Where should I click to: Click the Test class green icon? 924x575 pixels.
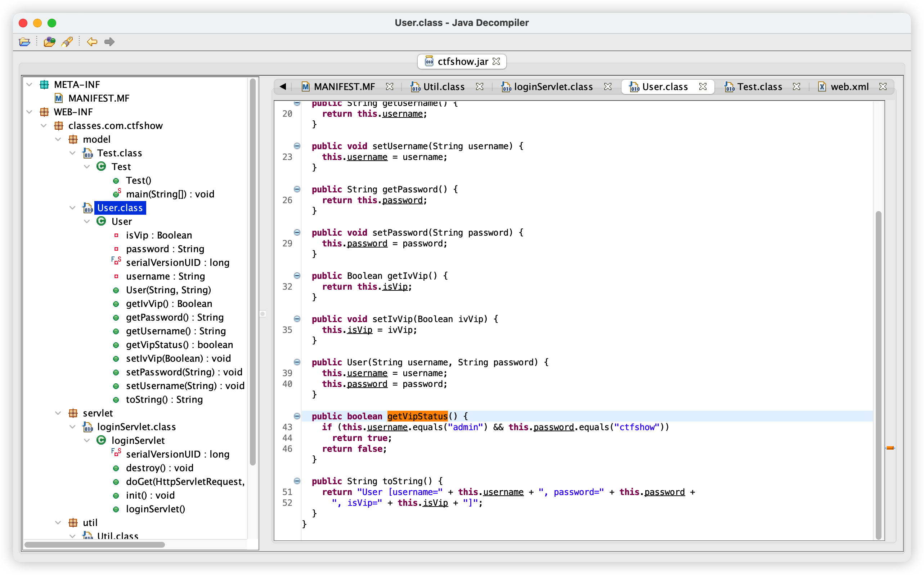[x=101, y=166]
